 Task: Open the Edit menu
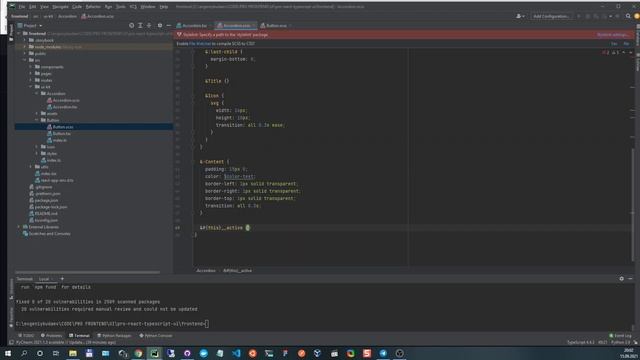pyautogui.click(x=33, y=7)
